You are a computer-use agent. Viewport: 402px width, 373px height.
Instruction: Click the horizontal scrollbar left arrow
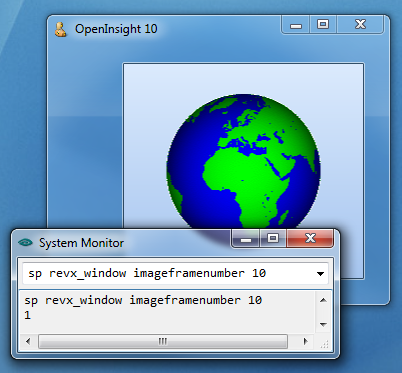pos(28,341)
